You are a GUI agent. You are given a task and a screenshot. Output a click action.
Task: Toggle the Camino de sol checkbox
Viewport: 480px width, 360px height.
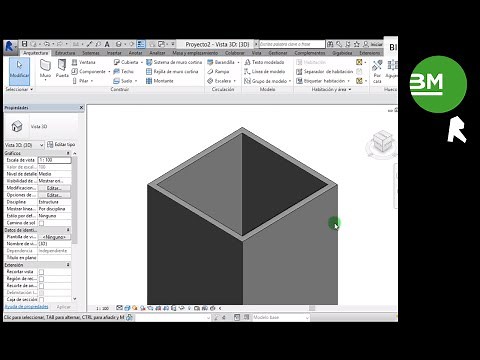coord(41,223)
